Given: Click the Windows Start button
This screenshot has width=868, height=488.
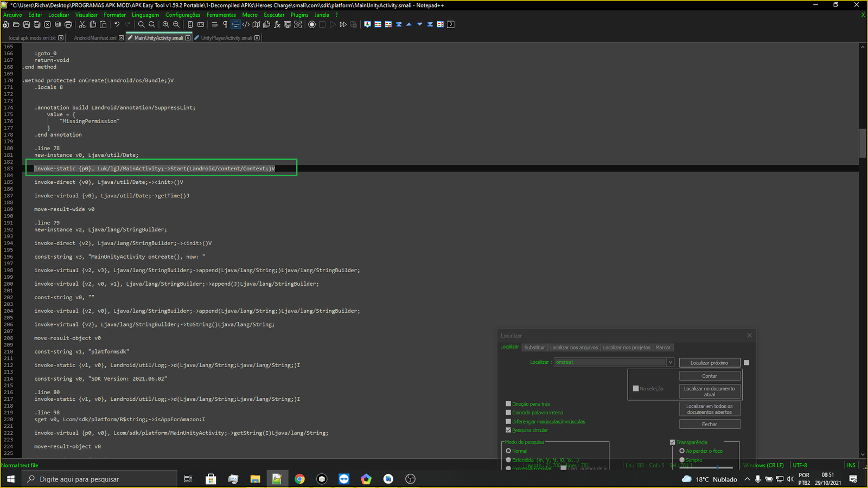Looking at the screenshot, I should [11, 479].
